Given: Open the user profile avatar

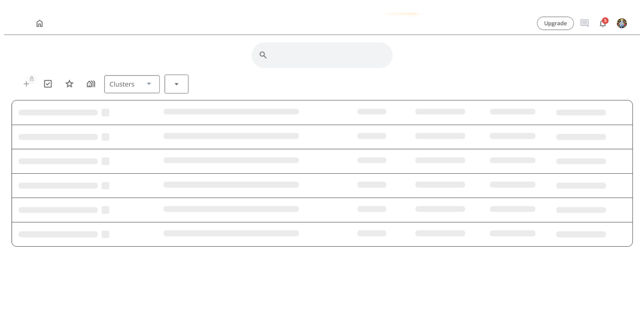Looking at the screenshot, I should tap(622, 23).
